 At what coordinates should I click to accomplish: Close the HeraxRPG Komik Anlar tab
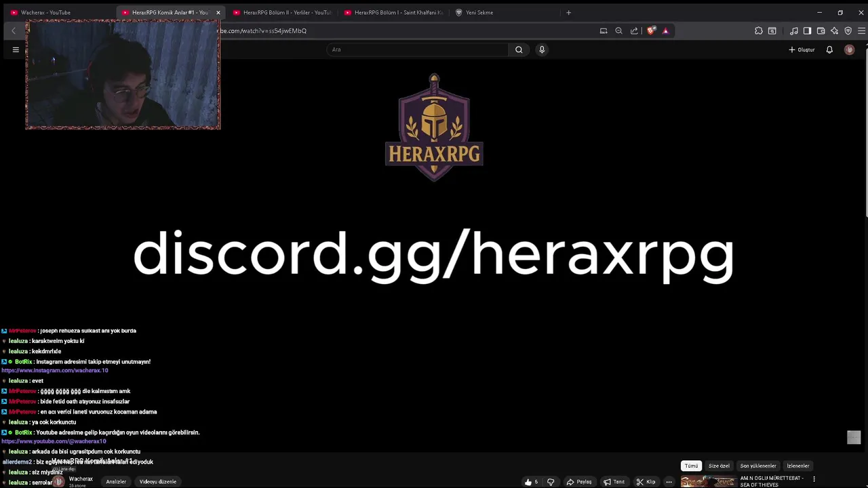click(x=218, y=12)
